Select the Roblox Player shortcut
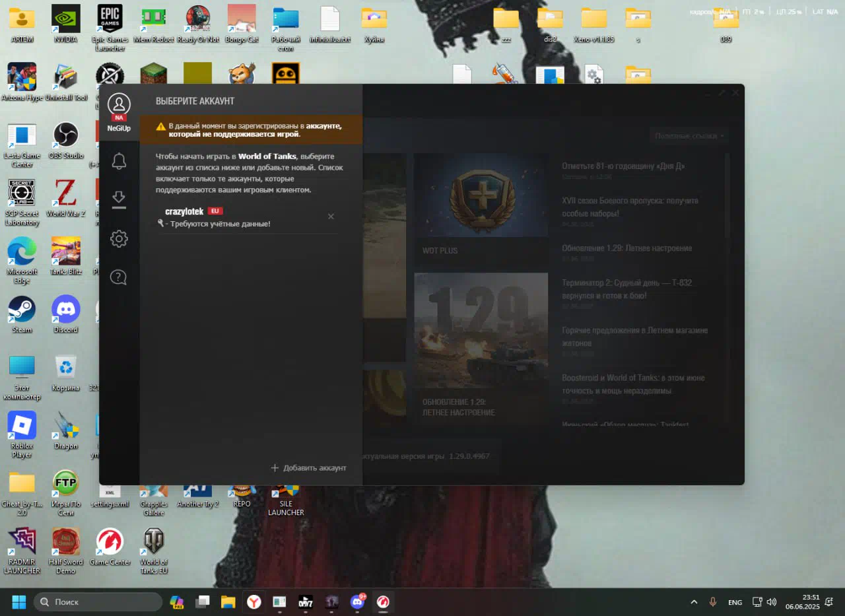 tap(22, 435)
